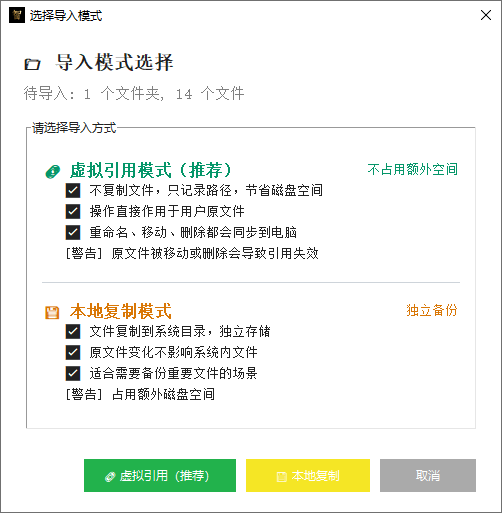Toggle the 文件复制到系统目录，独立存储 checkbox
Image resolution: width=502 pixels, height=513 pixels.
pos(73,332)
